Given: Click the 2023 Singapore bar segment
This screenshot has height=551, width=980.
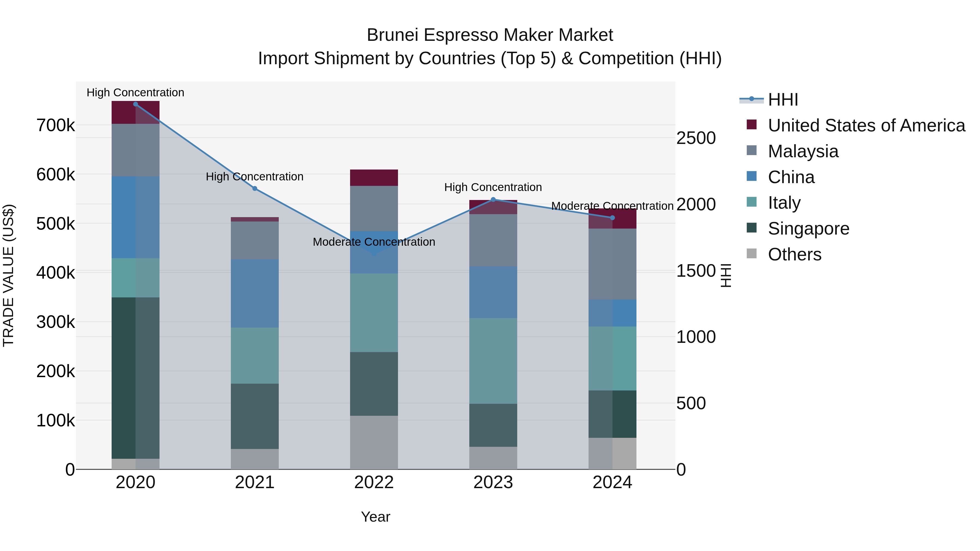Looking at the screenshot, I should tap(493, 425).
